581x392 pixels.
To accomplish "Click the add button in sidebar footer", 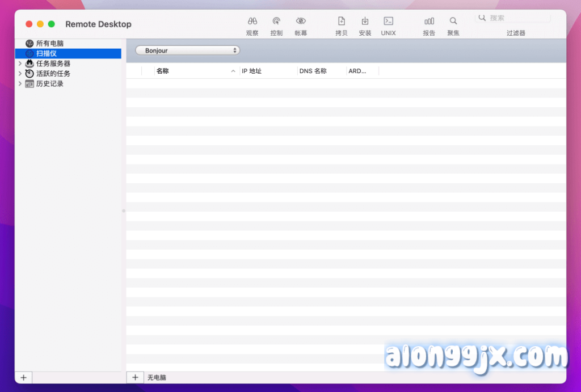I will tap(23, 377).
